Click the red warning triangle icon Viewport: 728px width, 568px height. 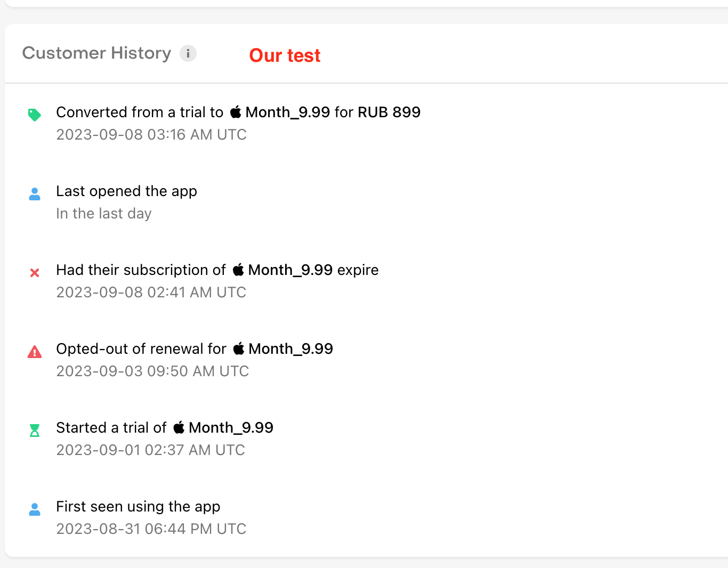tap(35, 352)
